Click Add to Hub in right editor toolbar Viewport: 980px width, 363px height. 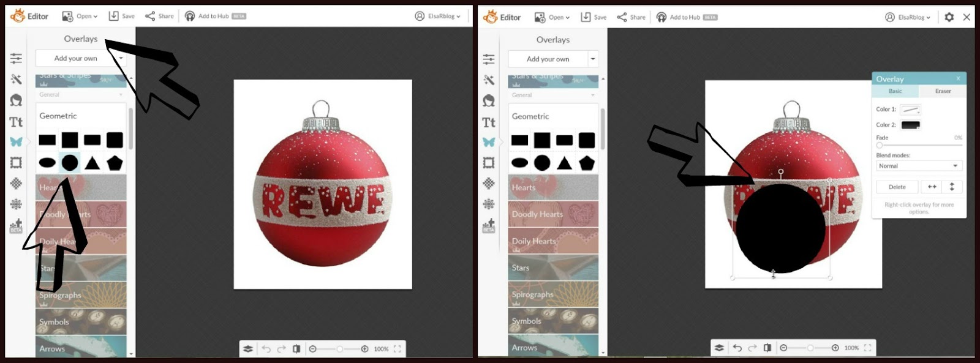pyautogui.click(x=687, y=17)
